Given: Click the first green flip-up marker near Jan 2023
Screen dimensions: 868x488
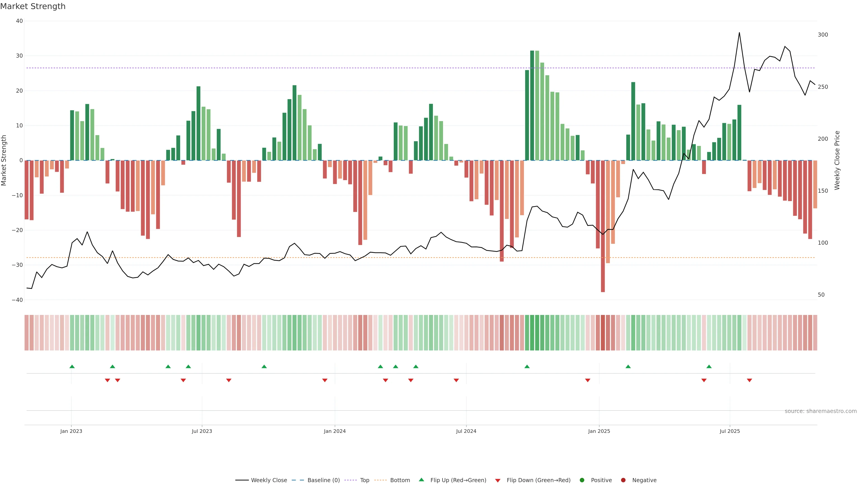Looking at the screenshot, I should pyautogui.click(x=72, y=366).
